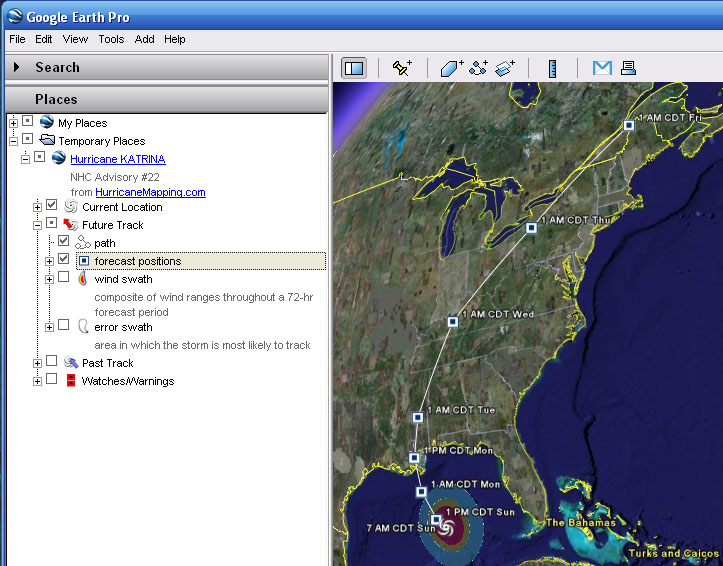
Task: Open the Add menu
Action: [x=144, y=39]
